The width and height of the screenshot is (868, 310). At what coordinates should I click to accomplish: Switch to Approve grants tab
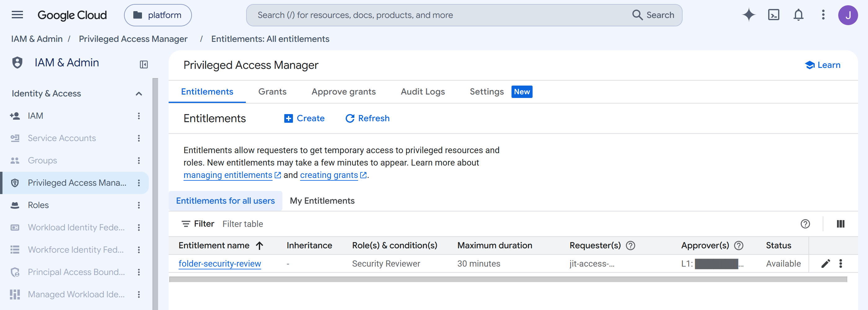(343, 92)
